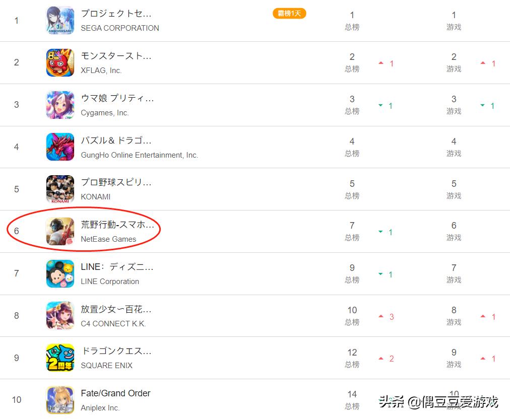Select the 总榜 rank 10 for 放置少女

point(352,316)
